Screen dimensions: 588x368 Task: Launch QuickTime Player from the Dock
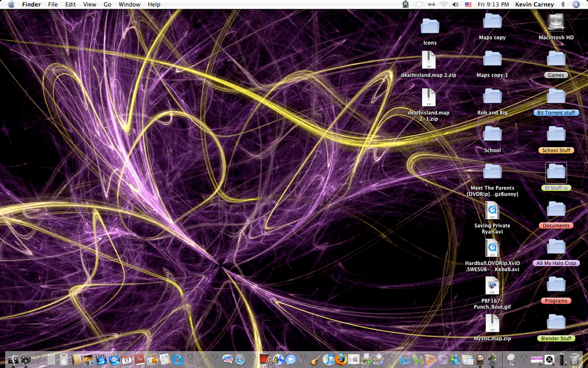click(x=177, y=359)
